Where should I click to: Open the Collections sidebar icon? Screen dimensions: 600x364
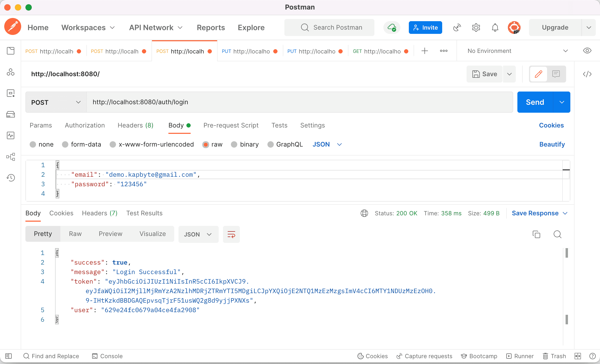(x=11, y=51)
